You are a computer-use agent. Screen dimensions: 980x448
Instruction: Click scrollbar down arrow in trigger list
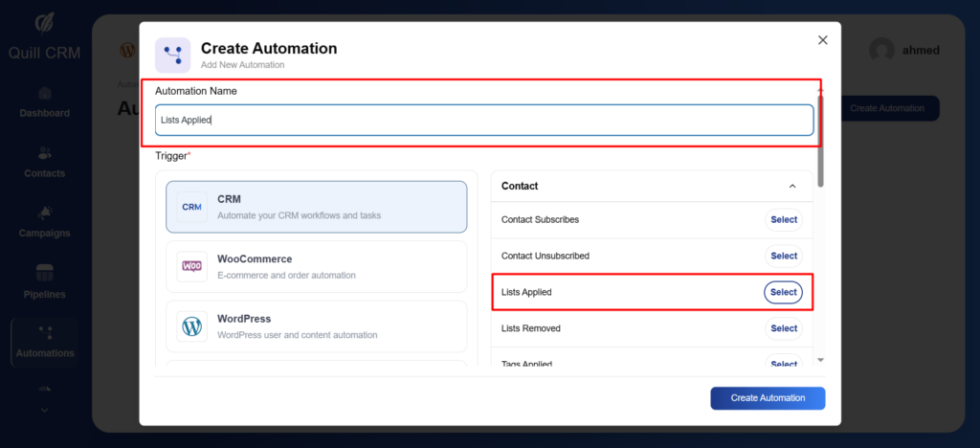818,359
